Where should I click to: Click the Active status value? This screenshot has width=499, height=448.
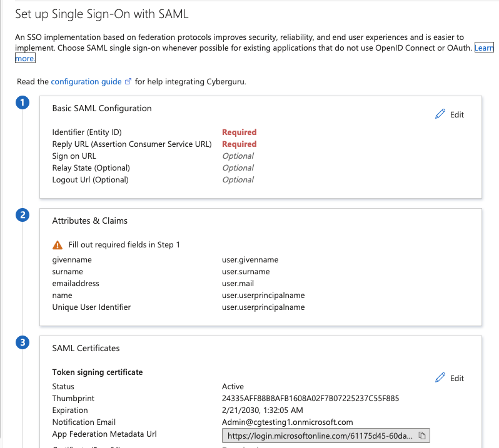click(233, 386)
